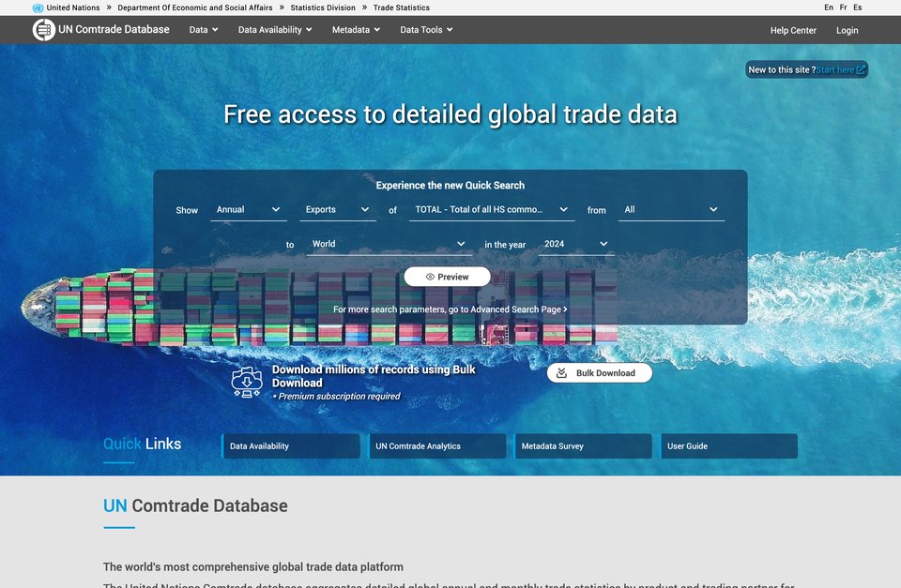Click the Preview button
This screenshot has height=588, width=901.
447,277
